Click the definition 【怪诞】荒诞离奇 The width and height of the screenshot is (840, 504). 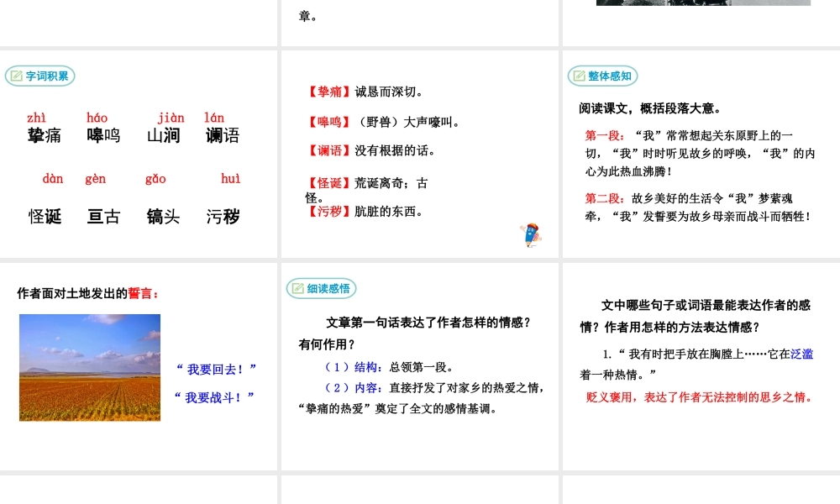point(366,190)
